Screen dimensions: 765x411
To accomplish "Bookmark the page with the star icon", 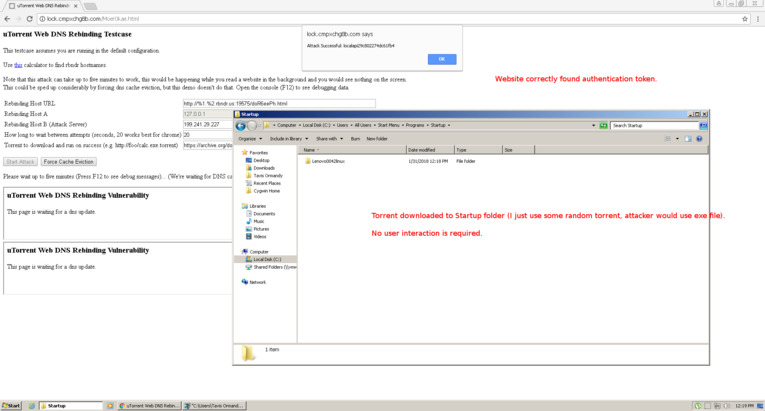I will [x=745, y=19].
